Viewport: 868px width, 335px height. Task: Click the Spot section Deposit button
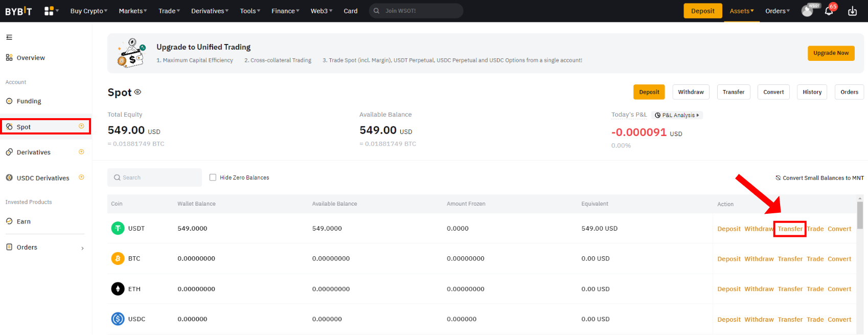click(x=649, y=92)
